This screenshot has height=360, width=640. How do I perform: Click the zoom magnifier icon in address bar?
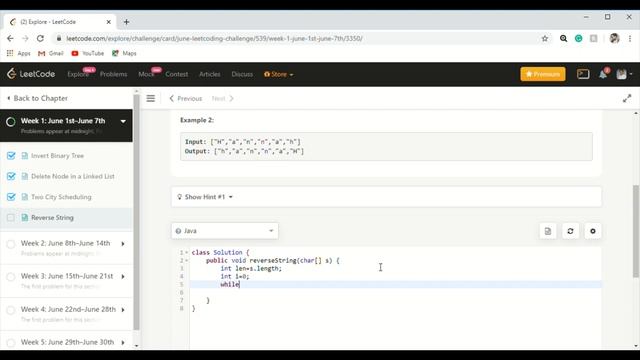tap(563, 38)
